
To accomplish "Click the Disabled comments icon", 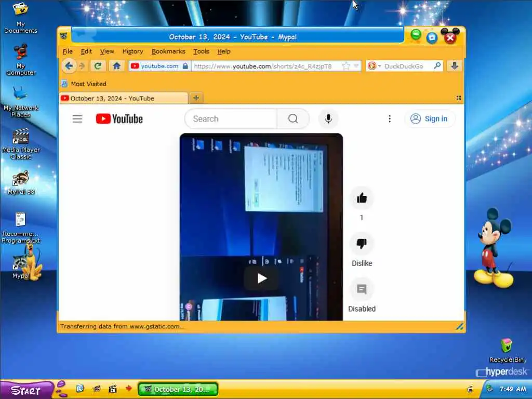I will tap(362, 289).
